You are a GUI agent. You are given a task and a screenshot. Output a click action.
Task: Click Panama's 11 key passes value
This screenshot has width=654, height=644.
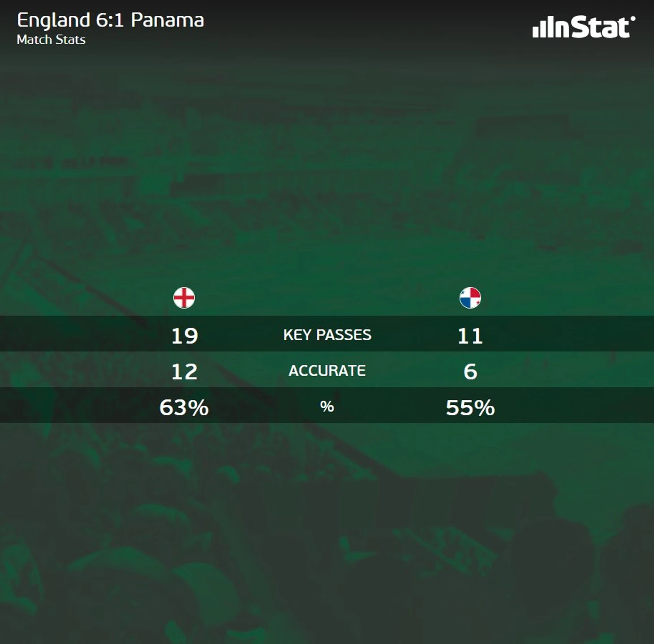point(470,336)
